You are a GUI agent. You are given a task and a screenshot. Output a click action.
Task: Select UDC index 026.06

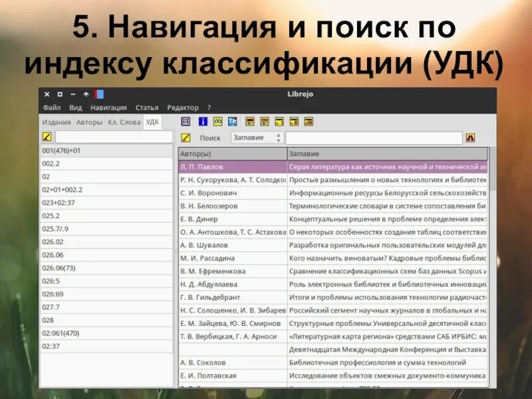[x=106, y=255]
